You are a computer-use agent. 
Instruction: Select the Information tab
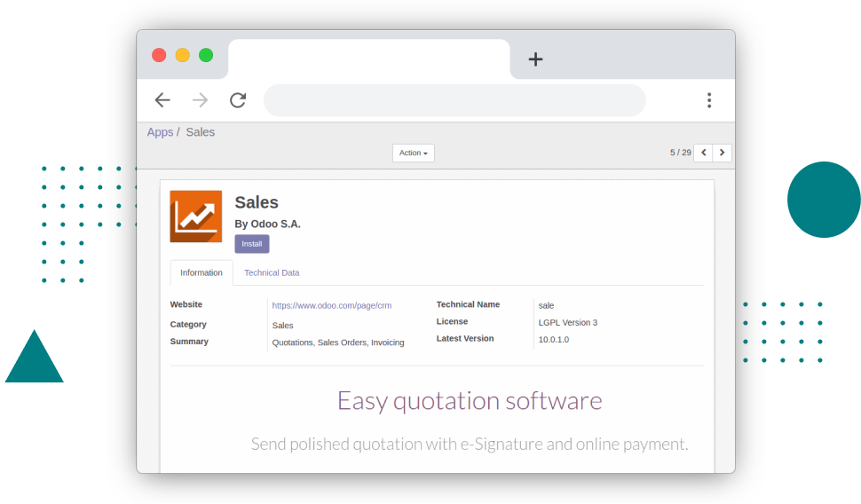tap(201, 272)
